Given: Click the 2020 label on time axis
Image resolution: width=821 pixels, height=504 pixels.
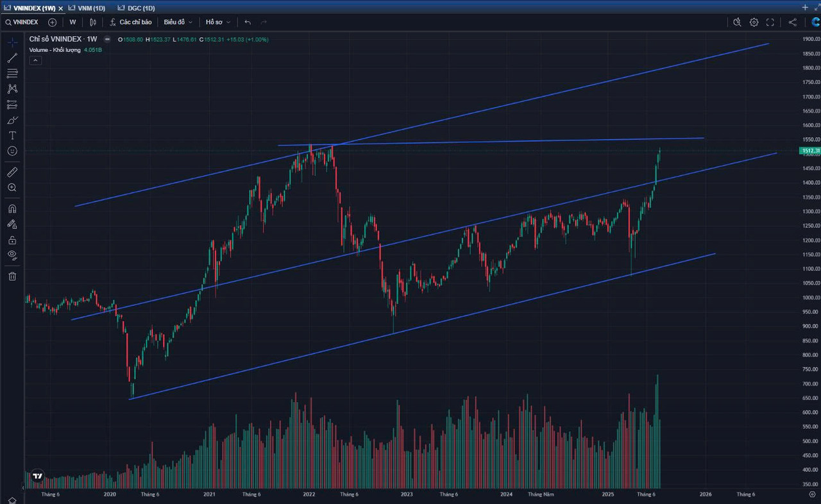Looking at the screenshot, I should tap(110, 494).
